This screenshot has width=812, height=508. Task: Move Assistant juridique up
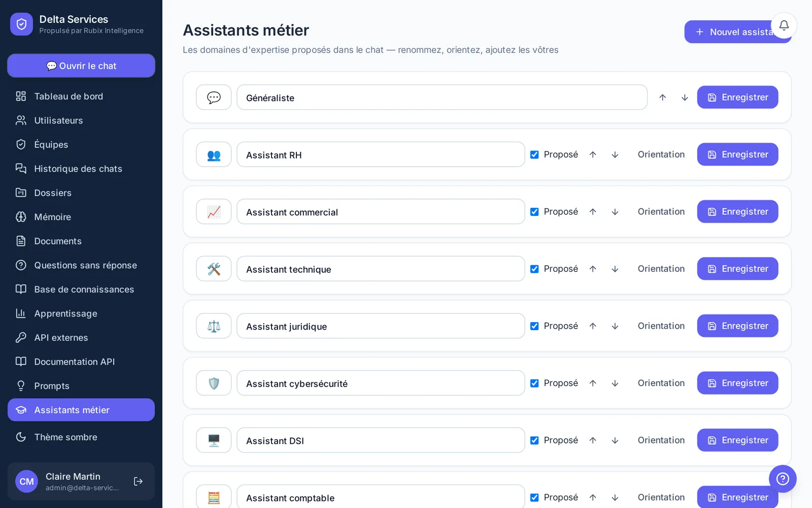593,326
